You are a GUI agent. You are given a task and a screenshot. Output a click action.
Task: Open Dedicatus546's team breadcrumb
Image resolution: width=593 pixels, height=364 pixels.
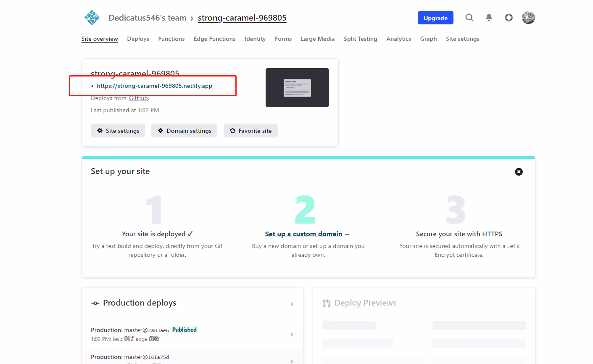148,18
